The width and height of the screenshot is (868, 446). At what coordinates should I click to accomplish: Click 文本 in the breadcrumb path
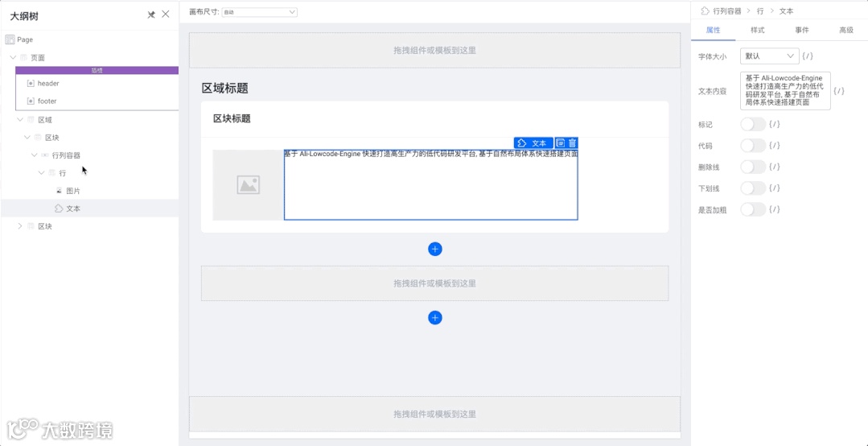[787, 11]
